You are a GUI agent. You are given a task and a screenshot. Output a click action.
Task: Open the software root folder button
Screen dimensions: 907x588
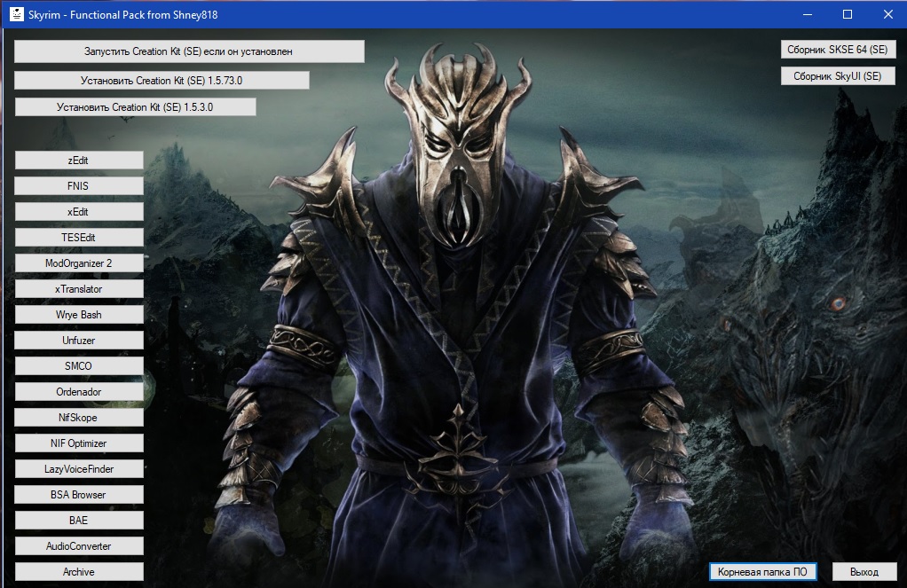762,572
